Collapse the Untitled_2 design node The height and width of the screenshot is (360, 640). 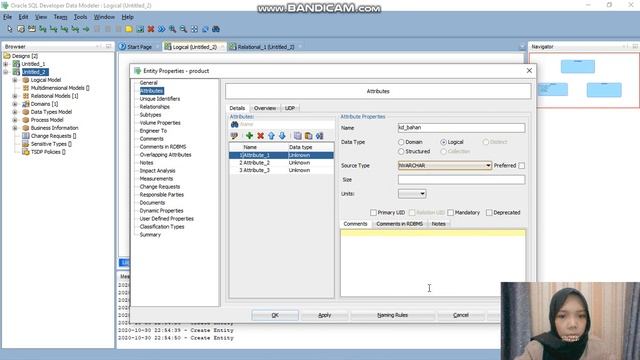(6, 72)
